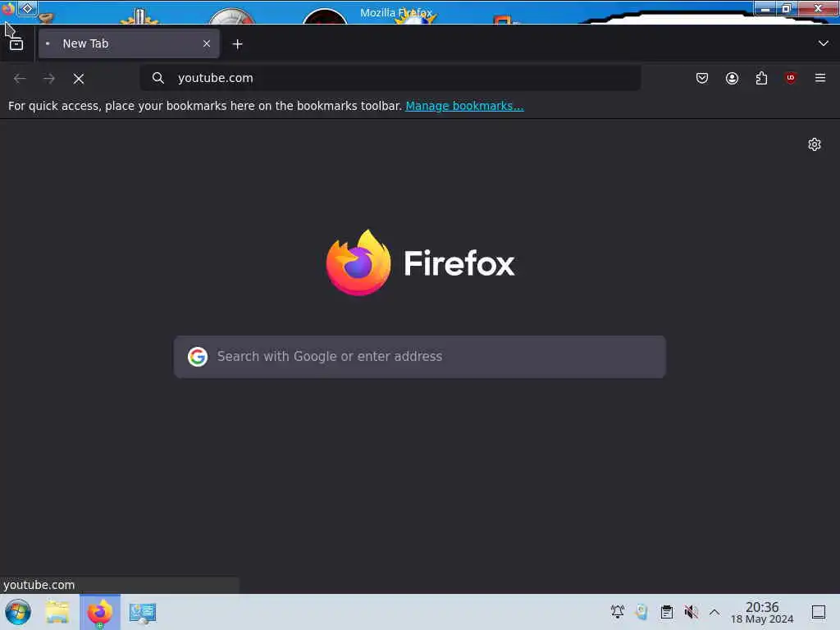Go forward one page

(49, 79)
